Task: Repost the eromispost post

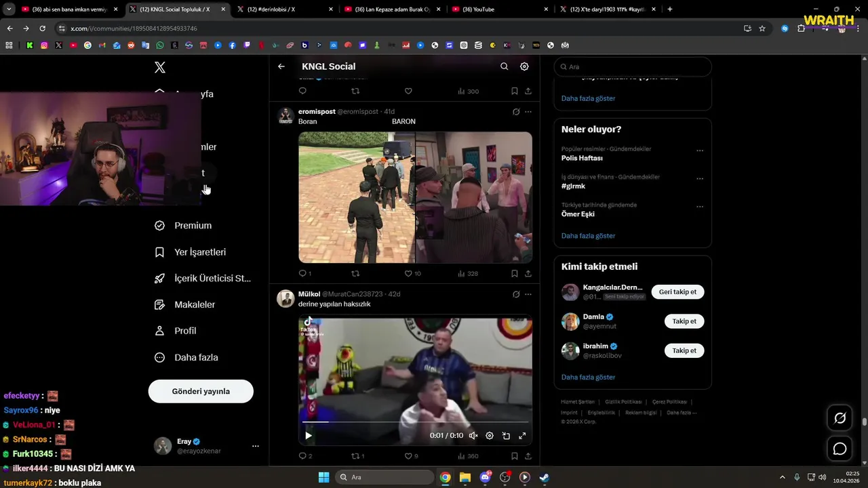Action: pyautogui.click(x=355, y=274)
